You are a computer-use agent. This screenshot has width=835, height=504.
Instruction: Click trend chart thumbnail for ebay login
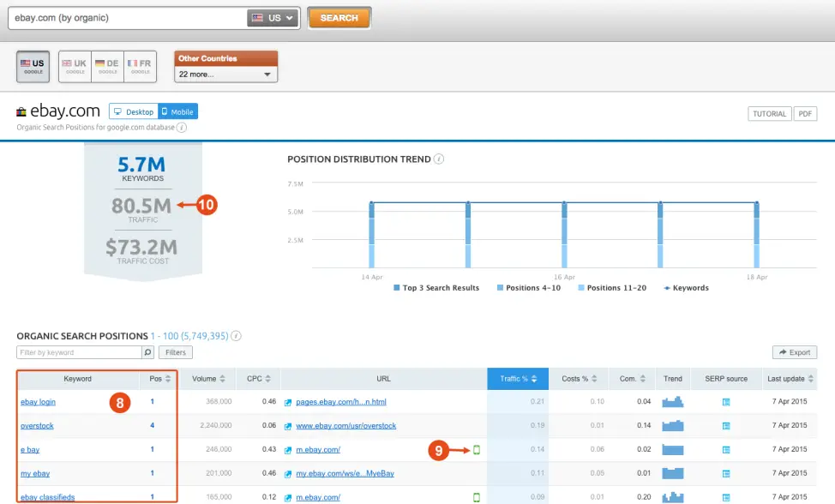click(x=673, y=402)
